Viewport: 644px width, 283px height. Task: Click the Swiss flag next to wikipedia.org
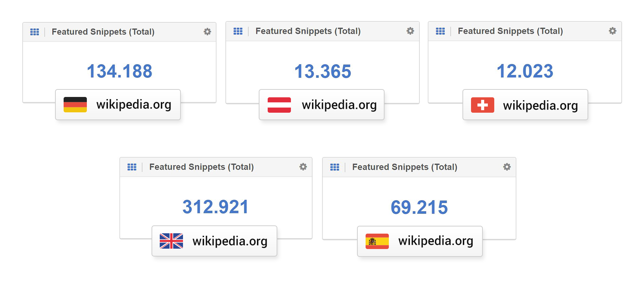click(482, 105)
